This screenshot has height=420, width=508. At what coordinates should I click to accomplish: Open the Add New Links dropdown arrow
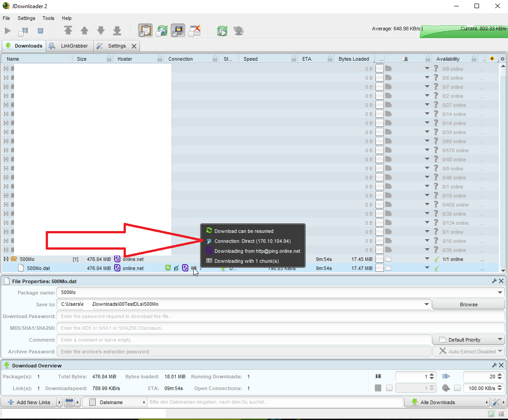click(x=59, y=402)
